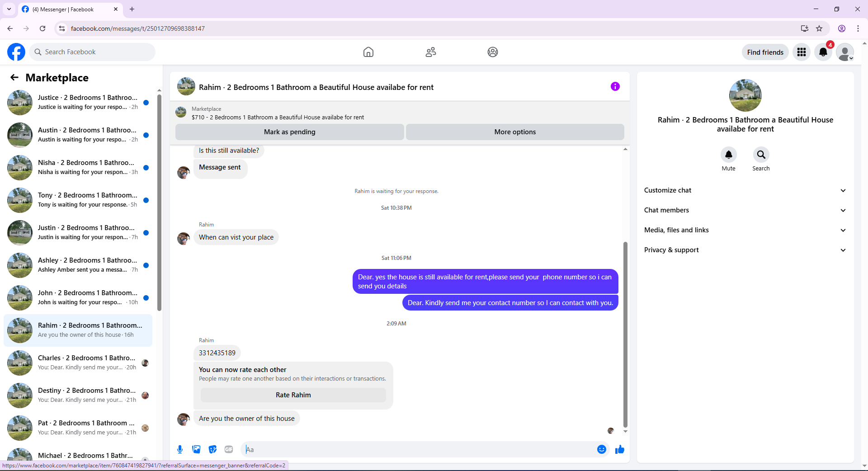
Task: Open the emoji picker icon
Action: (x=602, y=449)
